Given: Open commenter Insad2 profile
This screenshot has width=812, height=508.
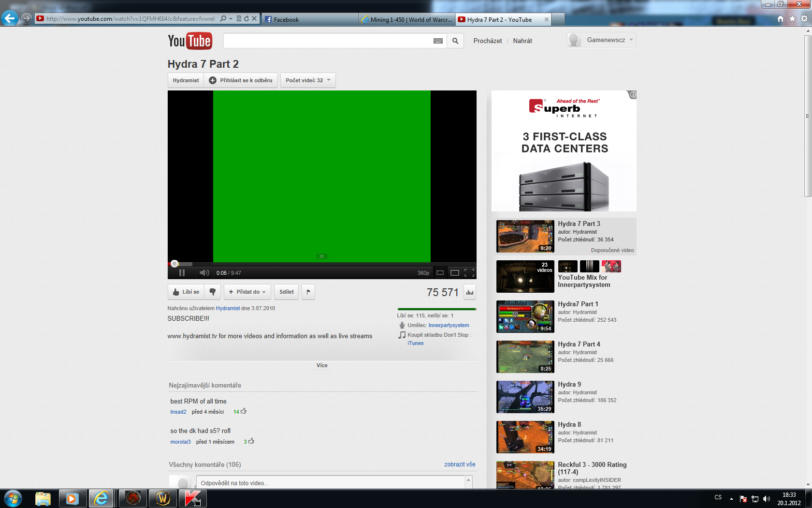Looking at the screenshot, I should coord(178,412).
